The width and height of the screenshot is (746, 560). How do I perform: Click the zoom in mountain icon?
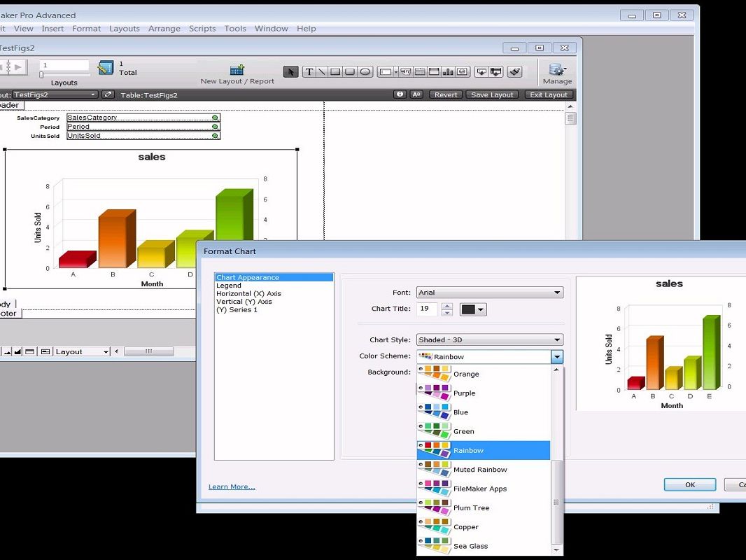tap(18, 351)
